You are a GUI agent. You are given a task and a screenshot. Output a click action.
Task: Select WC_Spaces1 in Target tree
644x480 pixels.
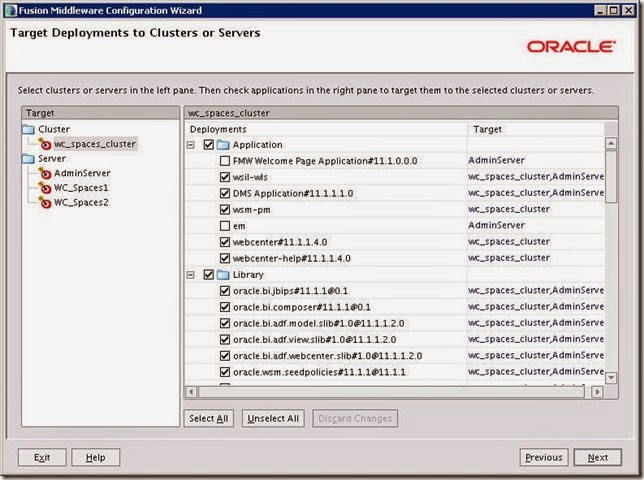click(x=81, y=188)
